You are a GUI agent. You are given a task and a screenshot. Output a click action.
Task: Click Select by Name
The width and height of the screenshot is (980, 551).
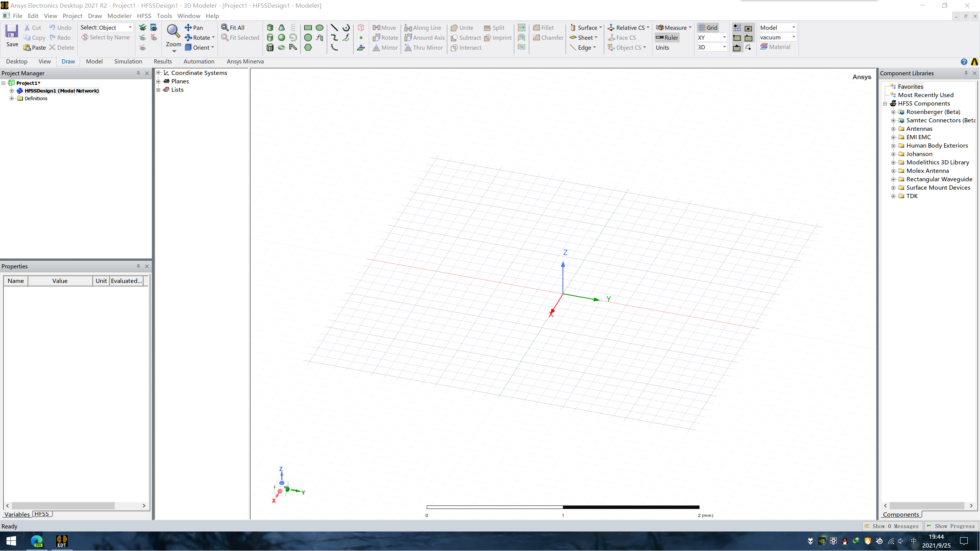106,37
